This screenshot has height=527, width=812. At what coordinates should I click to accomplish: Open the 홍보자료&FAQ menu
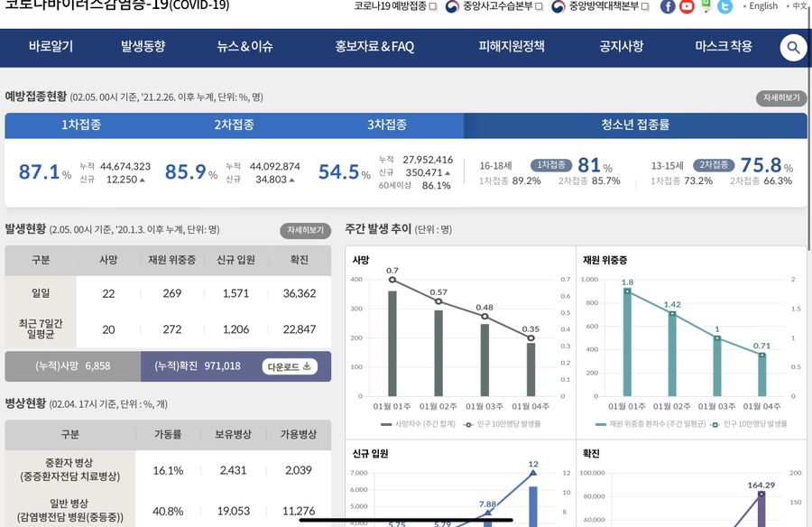pyautogui.click(x=374, y=46)
